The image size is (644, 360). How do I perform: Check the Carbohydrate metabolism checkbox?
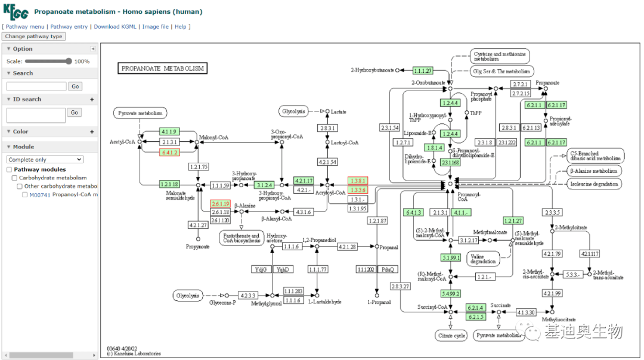[x=15, y=178]
